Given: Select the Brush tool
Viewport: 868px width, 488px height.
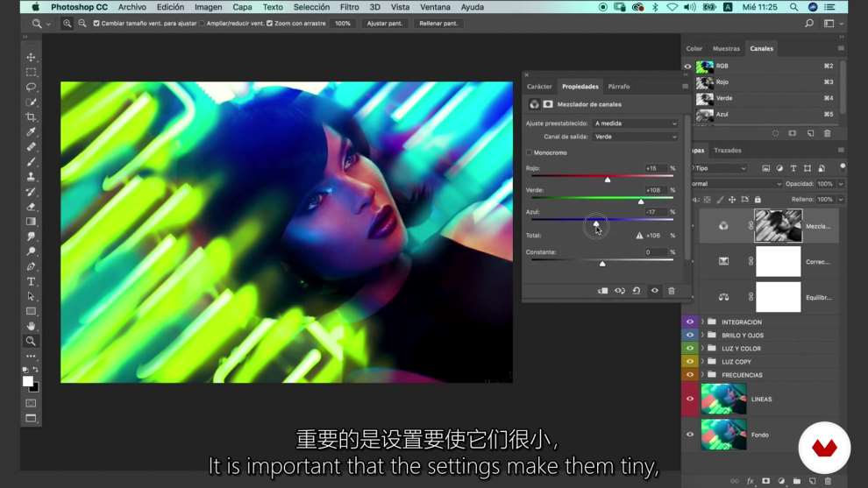Looking at the screenshot, I should point(31,161).
